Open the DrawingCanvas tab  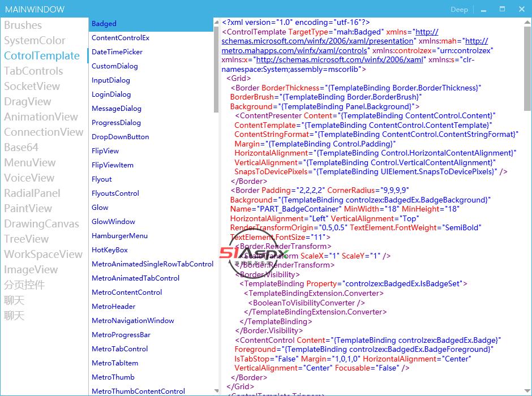[41, 224]
